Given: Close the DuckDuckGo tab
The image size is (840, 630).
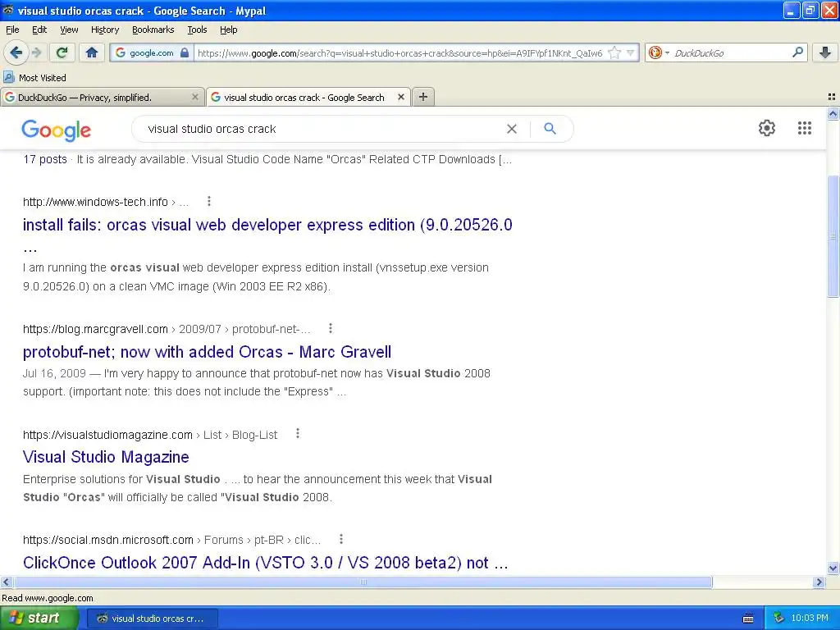Looking at the screenshot, I should click(195, 97).
